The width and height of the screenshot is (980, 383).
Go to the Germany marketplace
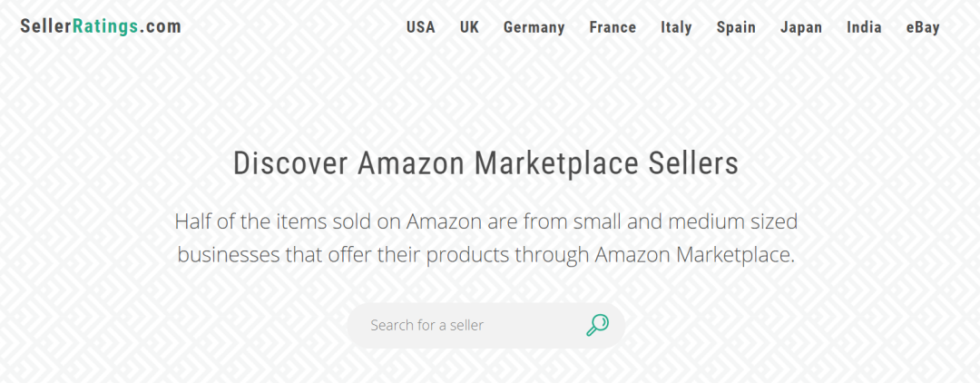[534, 27]
